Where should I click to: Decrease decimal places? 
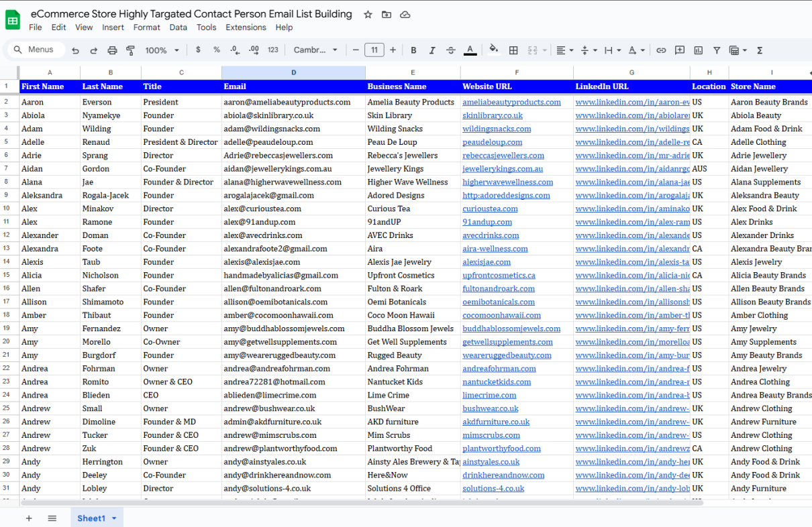tap(235, 50)
